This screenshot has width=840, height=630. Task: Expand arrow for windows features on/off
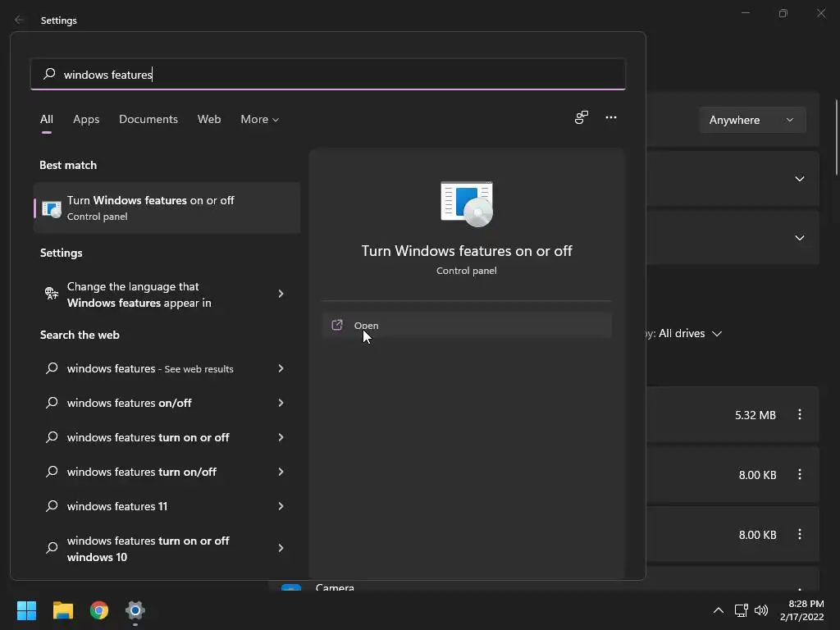click(281, 403)
